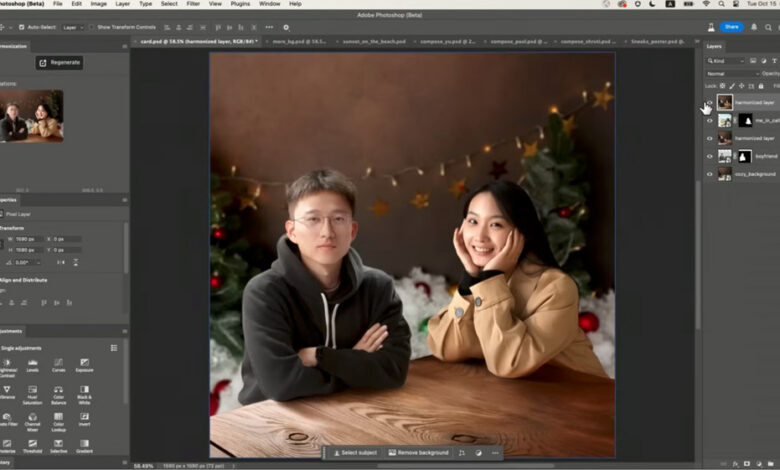The width and height of the screenshot is (780, 470).
Task: Open the Normal blend mode dropdown
Action: 732,73
